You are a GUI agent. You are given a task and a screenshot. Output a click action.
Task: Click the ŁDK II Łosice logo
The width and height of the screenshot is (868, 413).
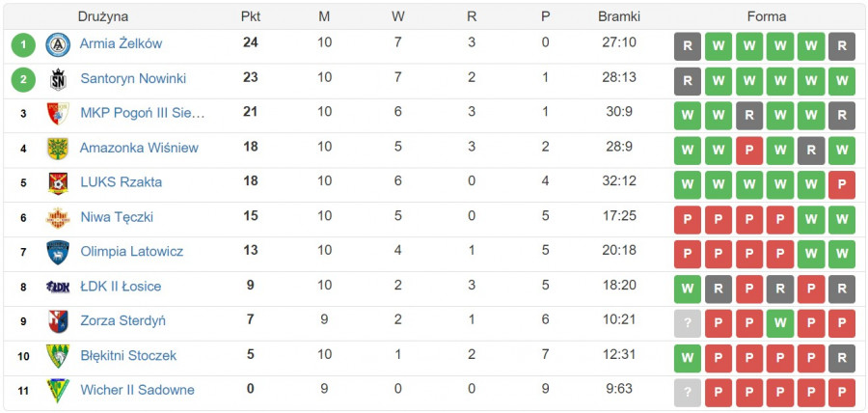tap(58, 287)
